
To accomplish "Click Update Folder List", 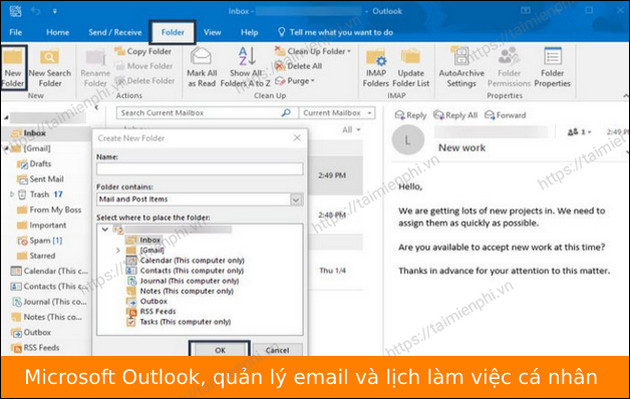I will tap(411, 68).
